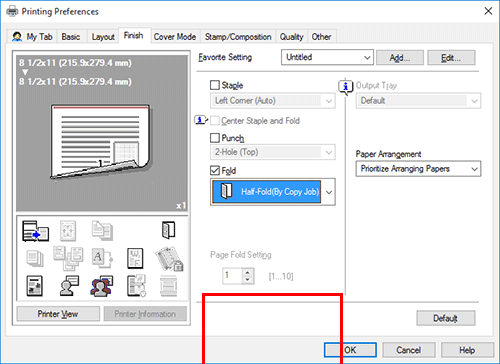Click the greyed duplicate pages icon
This screenshot has height=364, width=500.
pyautogui.click(x=102, y=230)
